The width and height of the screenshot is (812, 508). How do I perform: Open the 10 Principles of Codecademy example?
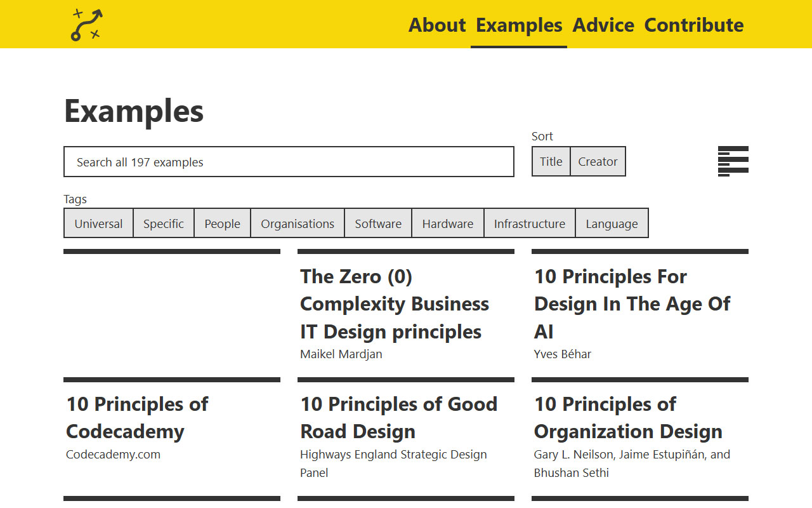137,417
